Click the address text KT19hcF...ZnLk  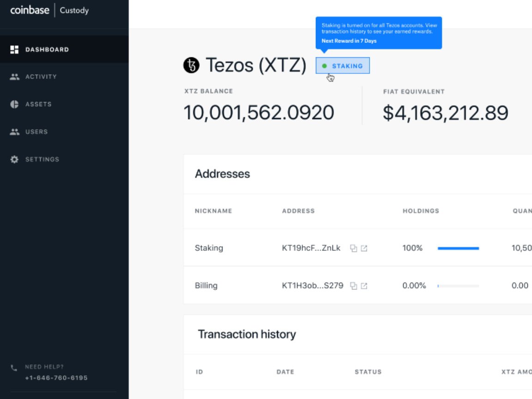coord(311,248)
